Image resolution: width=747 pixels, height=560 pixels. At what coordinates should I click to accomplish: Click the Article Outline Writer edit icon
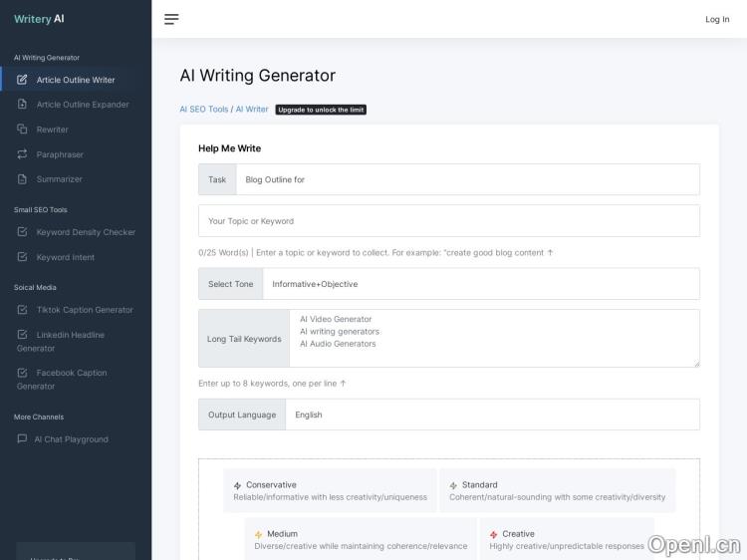[22, 80]
